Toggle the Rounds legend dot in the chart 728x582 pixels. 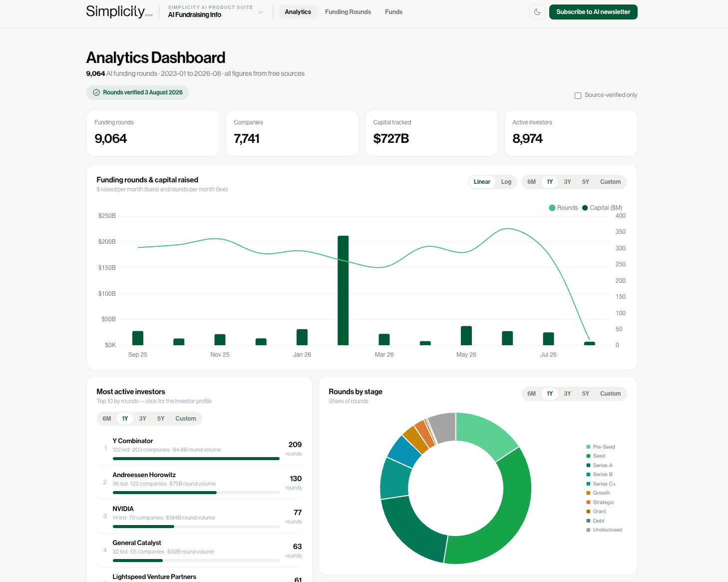[x=552, y=208]
